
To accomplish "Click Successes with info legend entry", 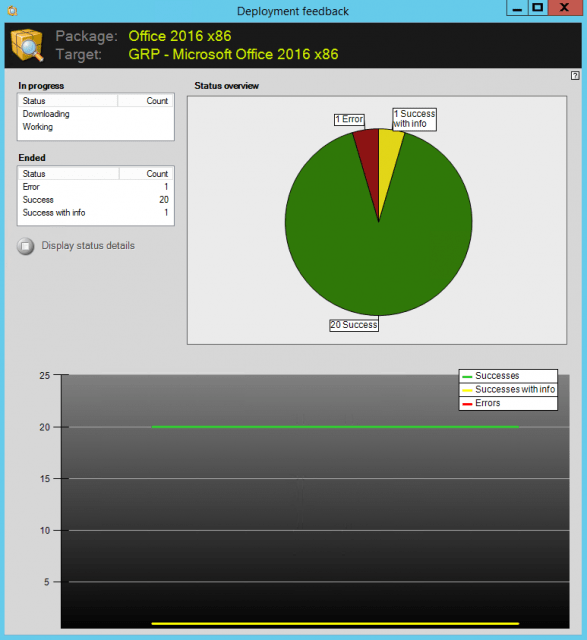I will (x=508, y=389).
